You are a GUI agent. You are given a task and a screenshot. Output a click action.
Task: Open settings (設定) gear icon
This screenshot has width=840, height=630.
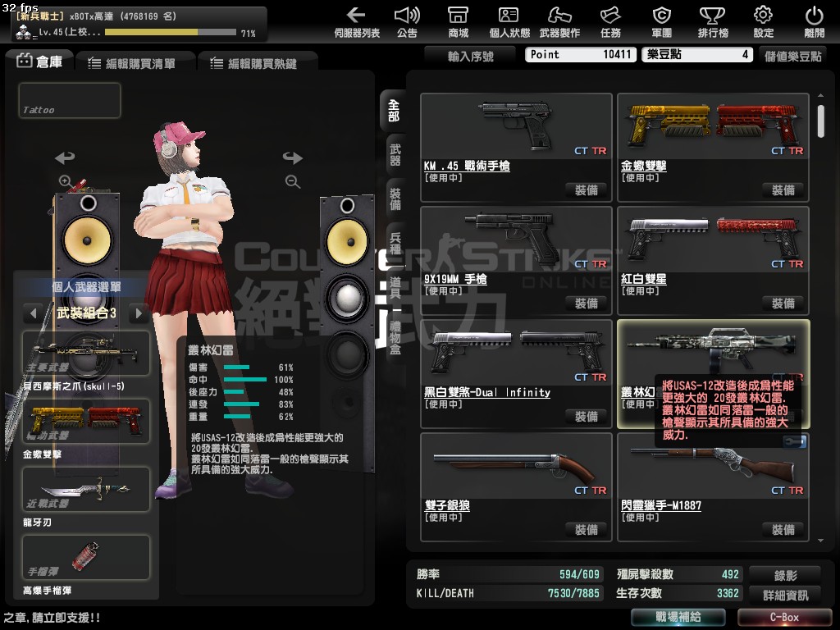[x=764, y=22]
